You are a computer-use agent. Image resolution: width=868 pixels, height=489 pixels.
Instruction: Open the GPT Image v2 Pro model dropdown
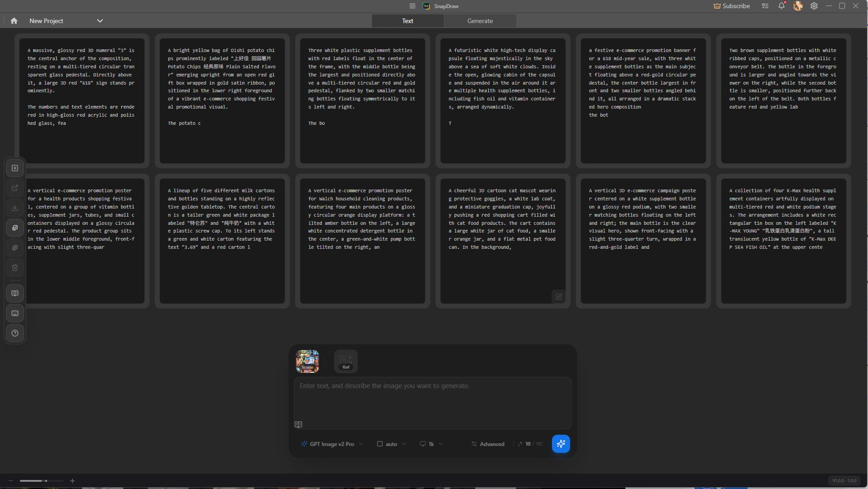[x=332, y=444]
